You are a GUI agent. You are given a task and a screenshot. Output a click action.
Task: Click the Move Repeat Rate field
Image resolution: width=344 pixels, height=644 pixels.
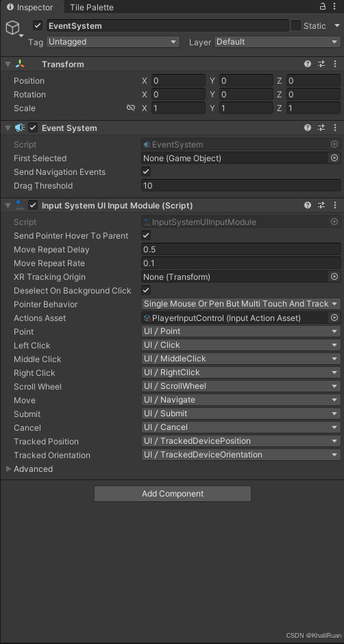coord(241,263)
